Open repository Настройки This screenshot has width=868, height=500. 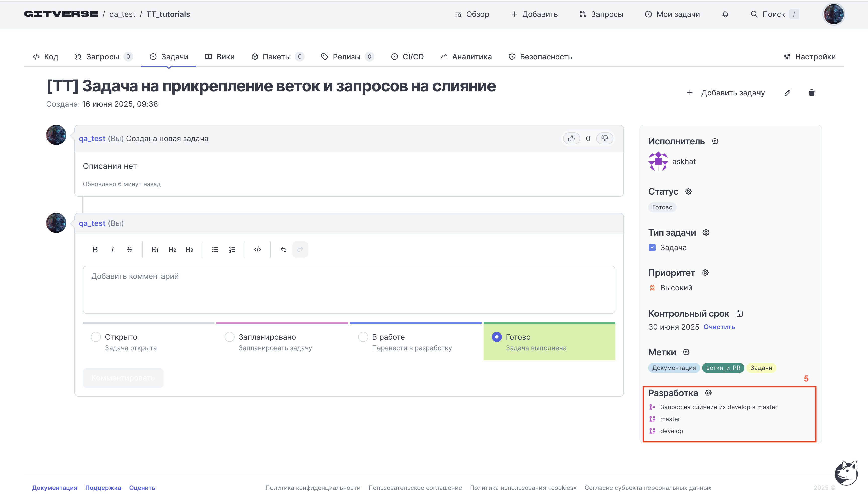(810, 57)
